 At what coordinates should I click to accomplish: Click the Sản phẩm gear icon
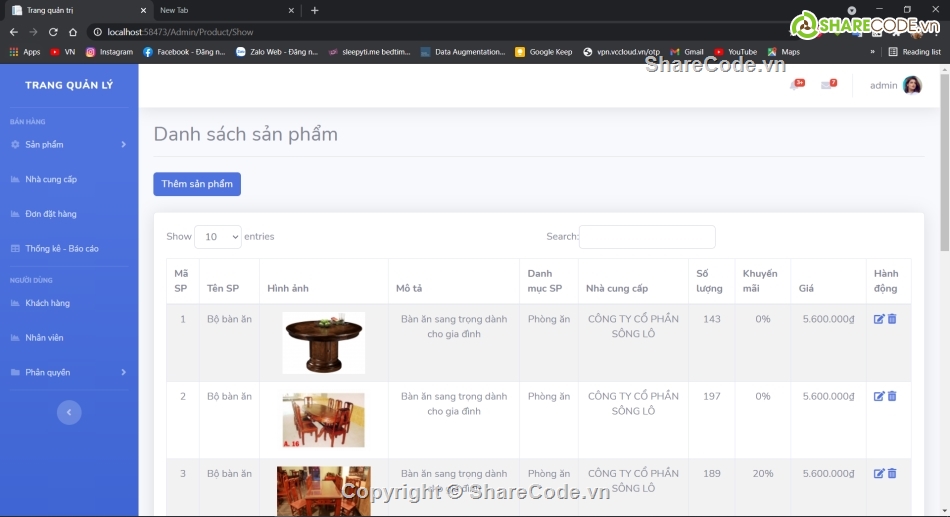15,144
